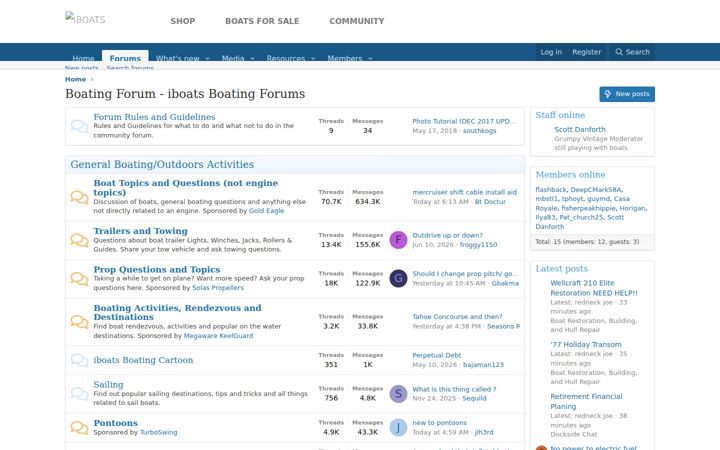
Task: Click the Sailing forum chat icon
Action: click(x=79, y=394)
